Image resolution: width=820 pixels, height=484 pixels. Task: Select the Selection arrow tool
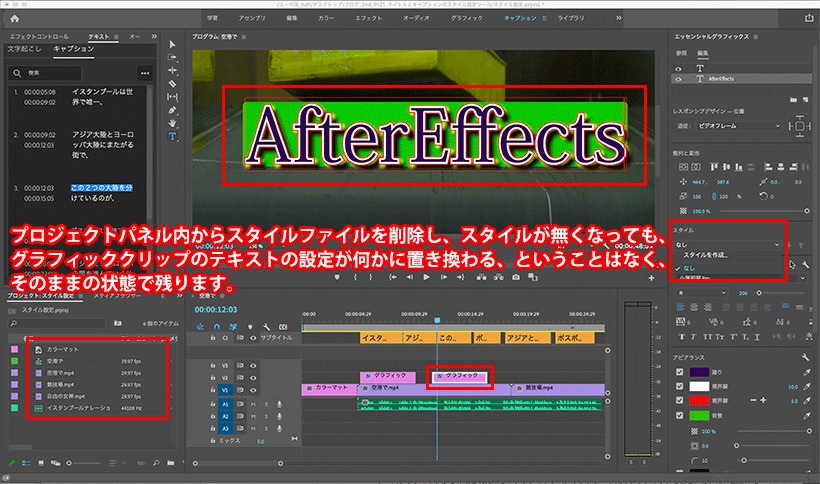coord(172,44)
